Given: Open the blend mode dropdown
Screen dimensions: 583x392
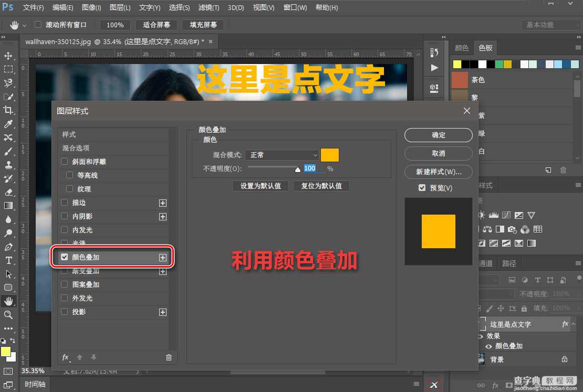Looking at the screenshot, I should [x=282, y=155].
